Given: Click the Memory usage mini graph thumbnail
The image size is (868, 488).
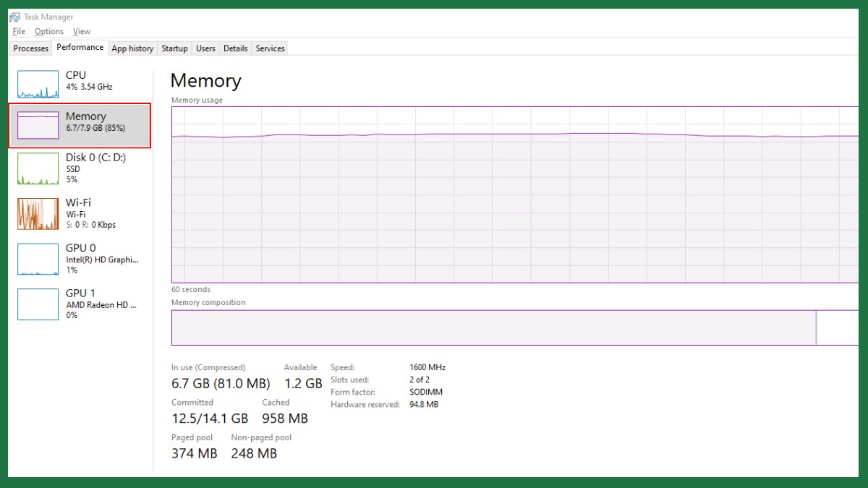Looking at the screenshot, I should click(x=38, y=125).
